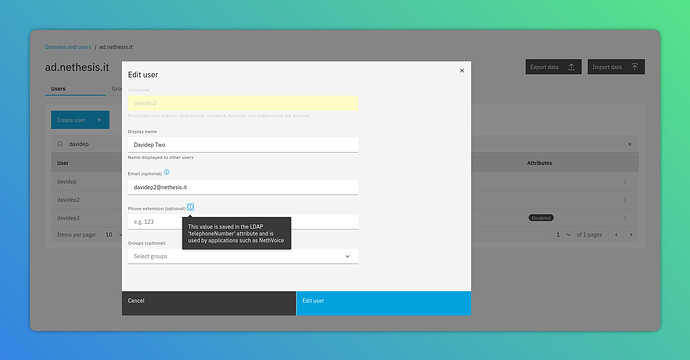Open the davidep2 row overflow menu

pos(625,200)
